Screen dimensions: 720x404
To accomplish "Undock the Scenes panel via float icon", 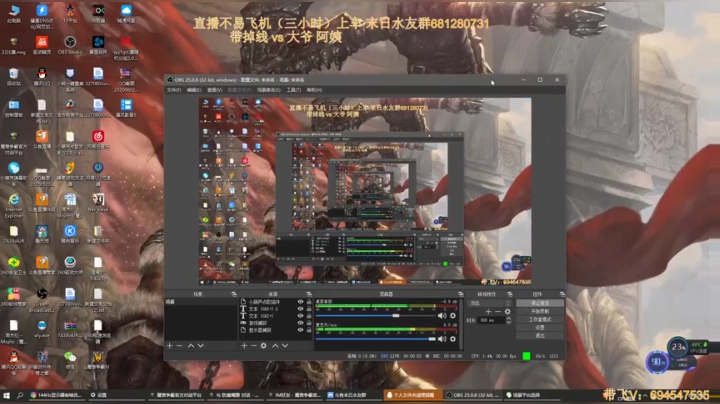I will pyautogui.click(x=234, y=294).
